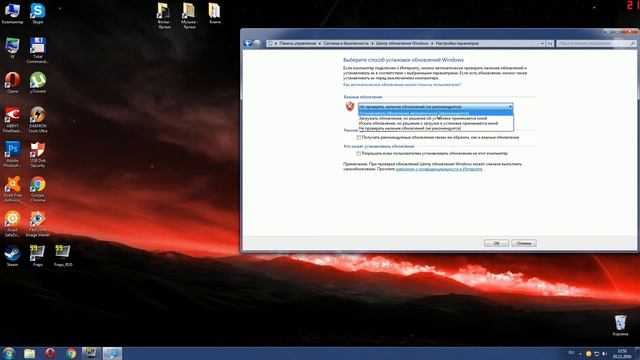Select 'Загружать обновления, но решение об установке' option
Viewport: 640px width, 360px height.
click(x=436, y=118)
